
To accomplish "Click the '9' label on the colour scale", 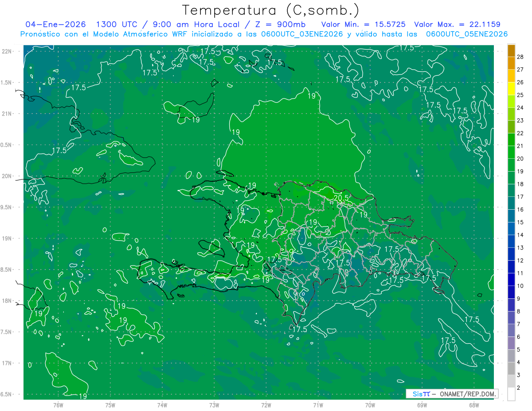I will (519, 299).
